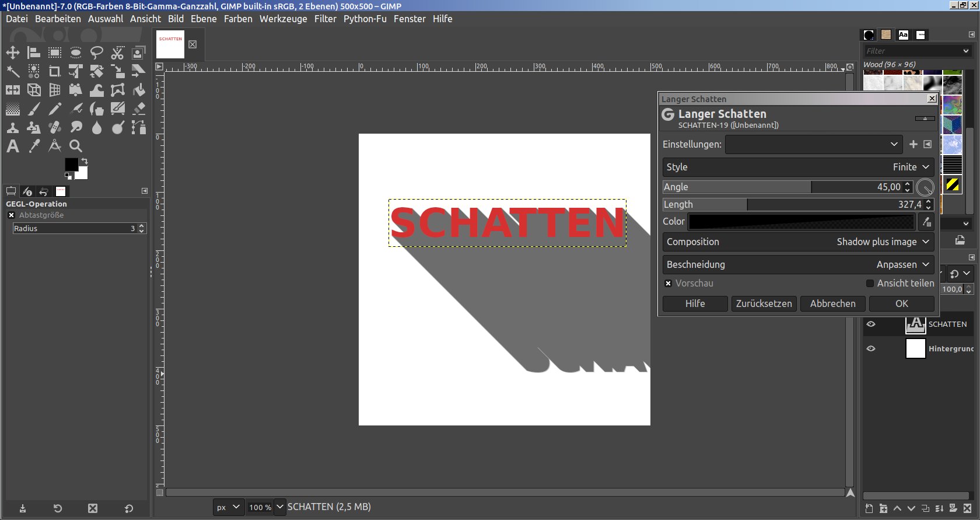This screenshot has height=520, width=980.
Task: Pick shadow color with dialog eyedropper button
Action: click(x=926, y=222)
